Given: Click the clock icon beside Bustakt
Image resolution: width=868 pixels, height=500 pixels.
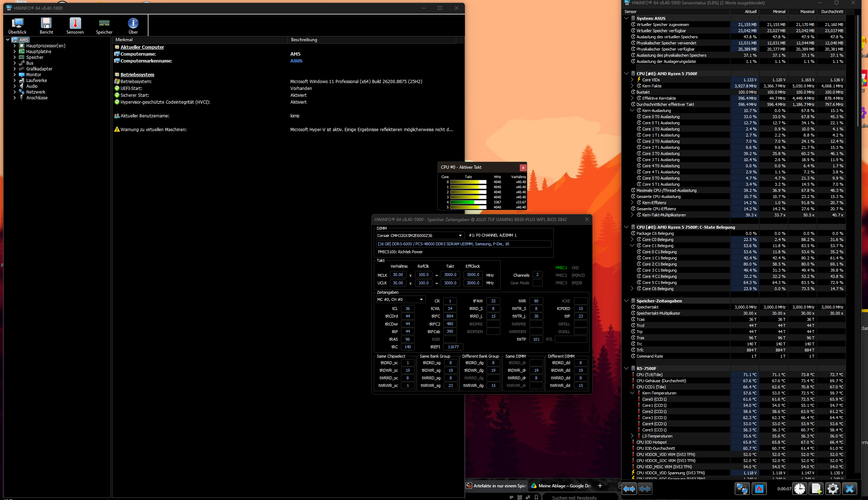Looking at the screenshot, I should (633, 92).
